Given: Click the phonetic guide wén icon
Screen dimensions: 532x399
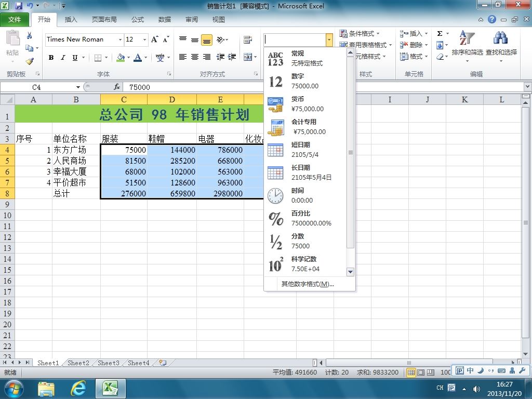Looking at the screenshot, I should point(160,58).
